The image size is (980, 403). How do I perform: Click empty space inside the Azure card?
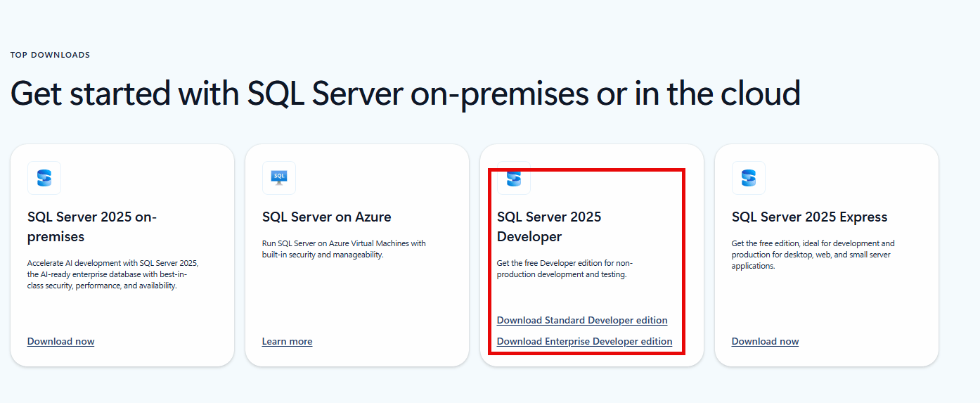click(356, 299)
